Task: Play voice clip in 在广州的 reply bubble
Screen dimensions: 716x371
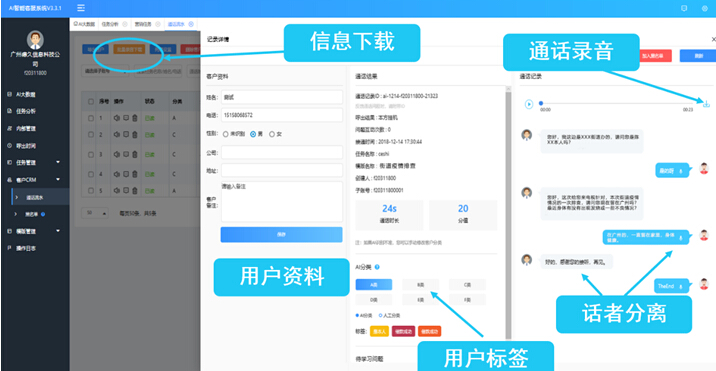Action: (681, 238)
